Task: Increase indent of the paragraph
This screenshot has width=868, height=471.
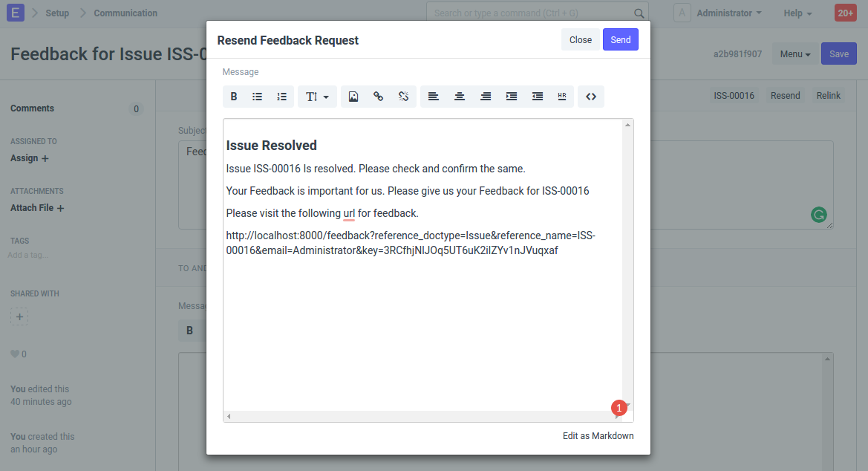Action: 512,97
